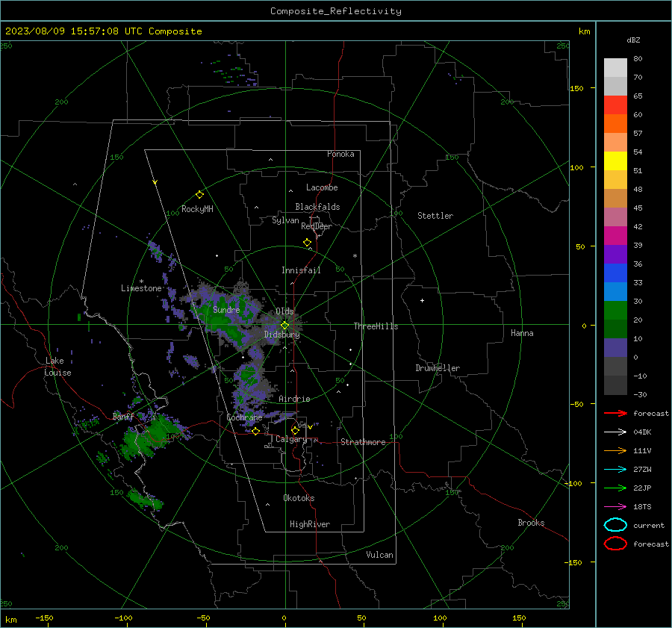672x628 pixels.
Task: Click the yellow diamond marker above Calgary
Action: 295,430
